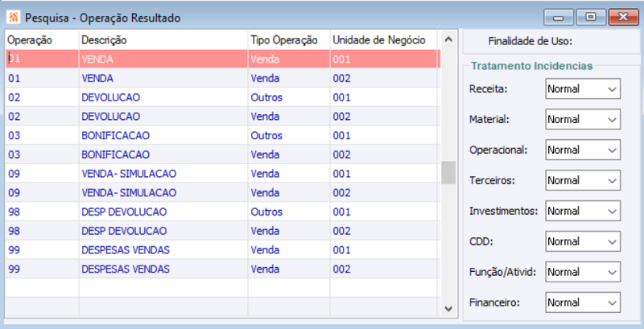
Task: Click the application icon in the title bar
Action: tap(14, 17)
